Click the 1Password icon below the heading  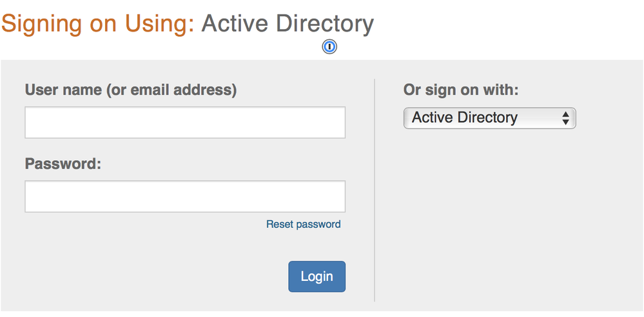click(329, 47)
